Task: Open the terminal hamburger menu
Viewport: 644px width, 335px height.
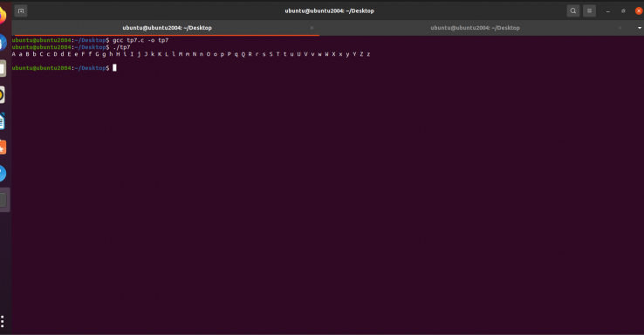Action: [x=589, y=11]
